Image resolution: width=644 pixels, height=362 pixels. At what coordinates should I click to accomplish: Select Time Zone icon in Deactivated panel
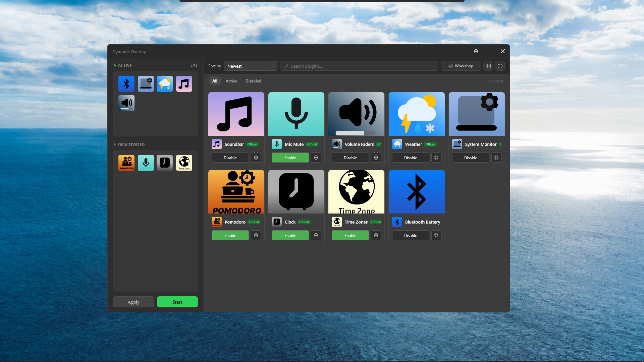(x=184, y=163)
